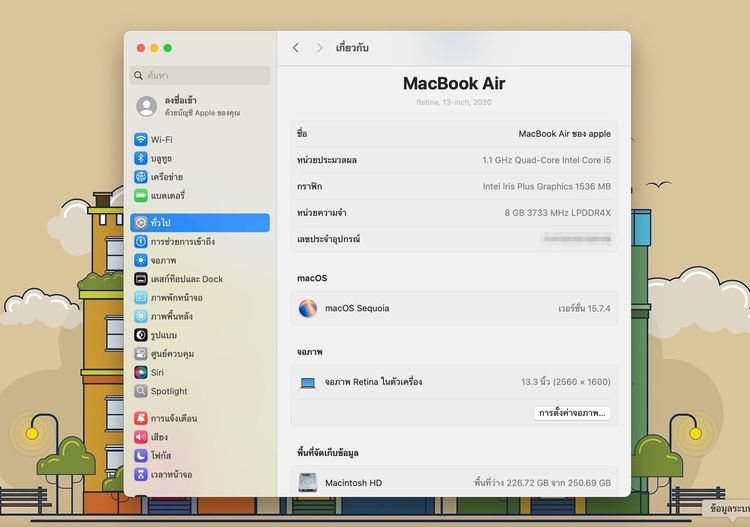750x527 pixels.
Task: Open Bluetooth (บลูทูธ) icon in sidebar
Action: [141, 158]
